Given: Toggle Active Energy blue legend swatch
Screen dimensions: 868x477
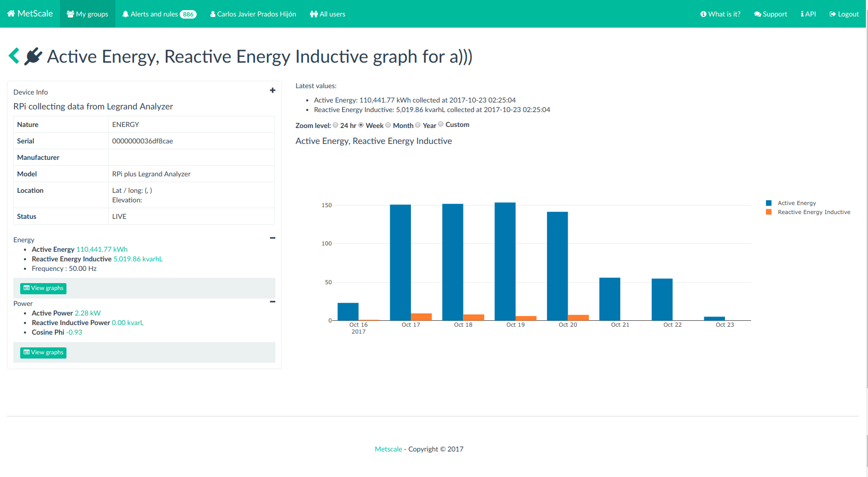Looking at the screenshot, I should click(x=769, y=203).
